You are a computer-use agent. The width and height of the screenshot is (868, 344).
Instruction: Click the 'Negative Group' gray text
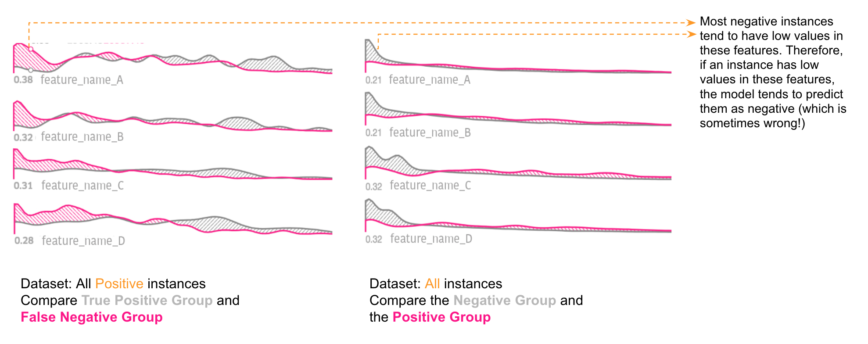pos(505,301)
